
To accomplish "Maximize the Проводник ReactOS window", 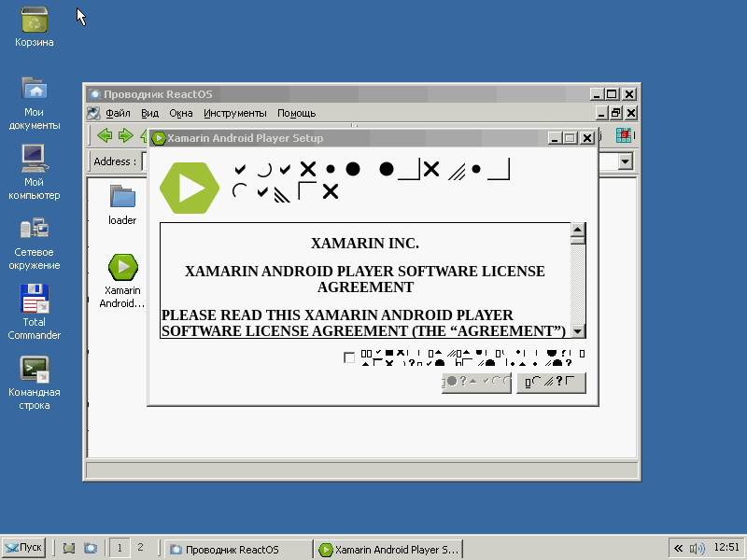I will click(x=613, y=94).
